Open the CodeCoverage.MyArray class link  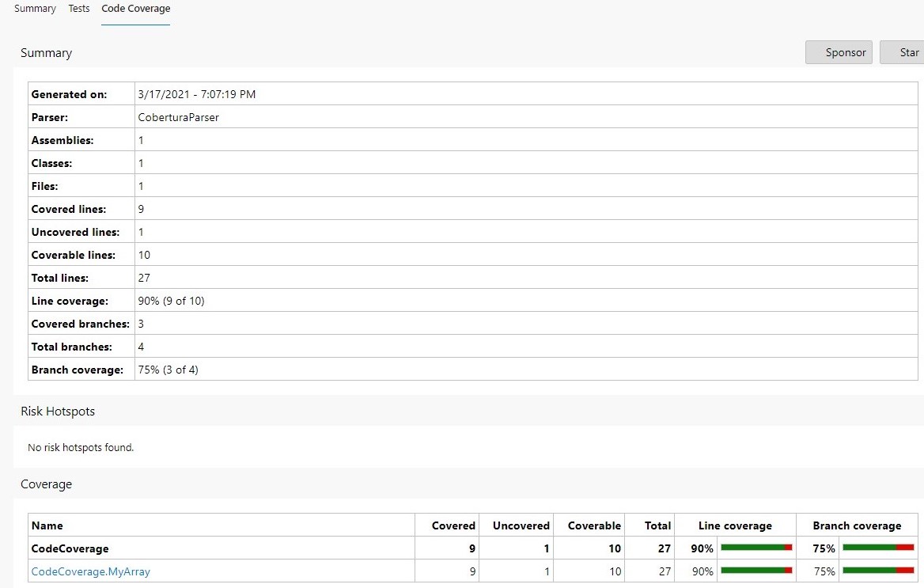pos(90,571)
